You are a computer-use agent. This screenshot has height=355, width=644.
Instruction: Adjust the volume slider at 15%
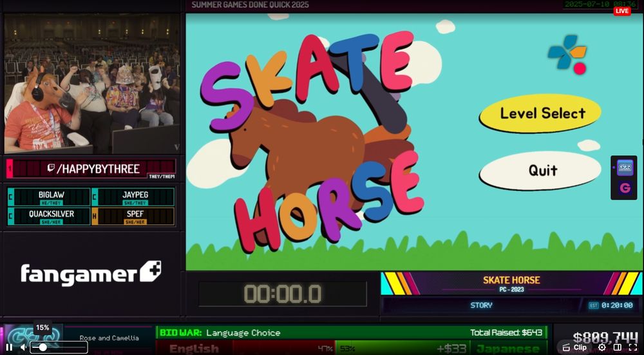tap(59, 347)
